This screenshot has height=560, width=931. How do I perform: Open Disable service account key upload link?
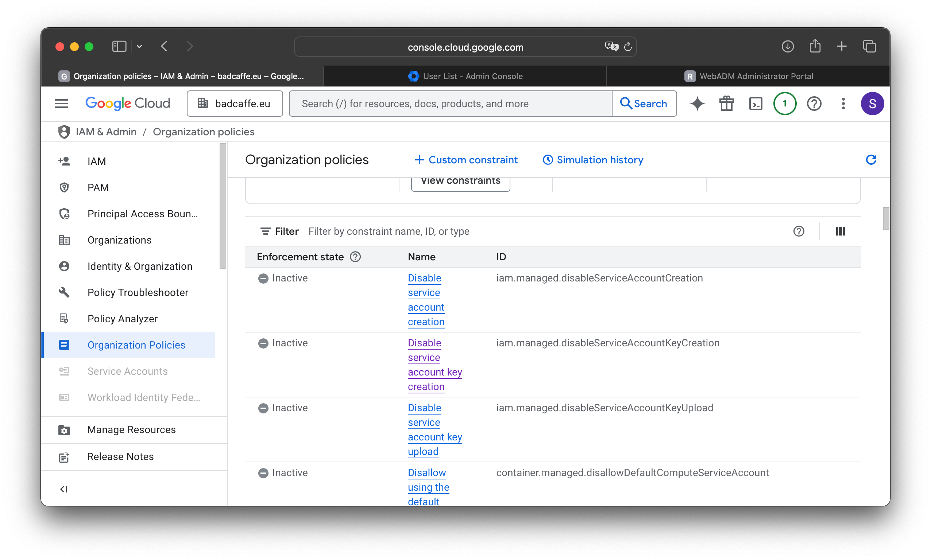(434, 429)
